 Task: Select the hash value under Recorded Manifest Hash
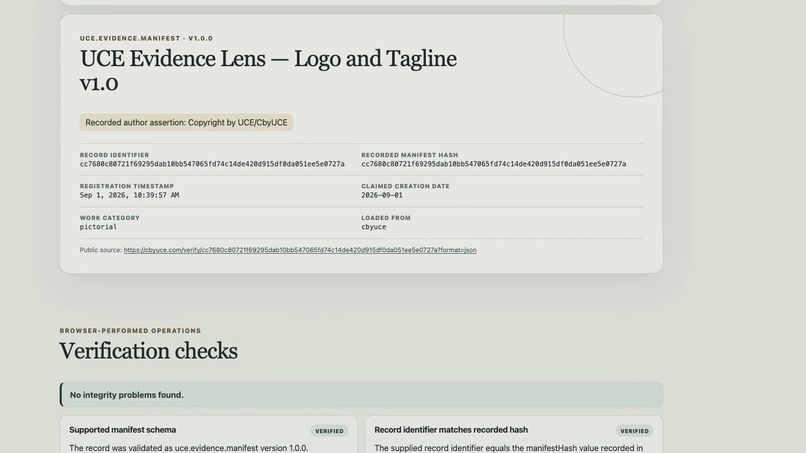click(493, 164)
